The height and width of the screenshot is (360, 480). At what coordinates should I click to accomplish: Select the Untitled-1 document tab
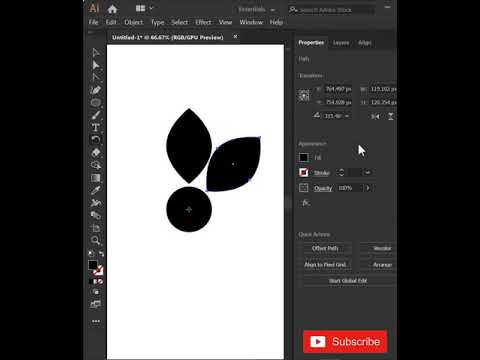point(168,37)
